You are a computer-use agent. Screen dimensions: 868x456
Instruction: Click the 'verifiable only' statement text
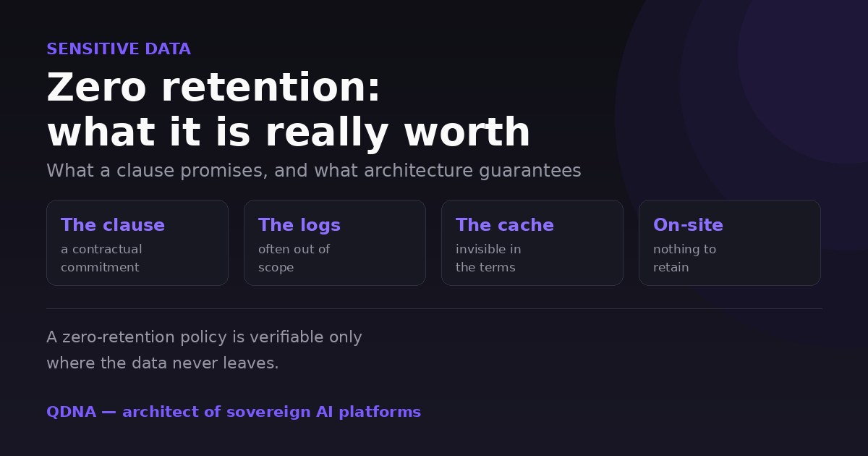[204, 350]
